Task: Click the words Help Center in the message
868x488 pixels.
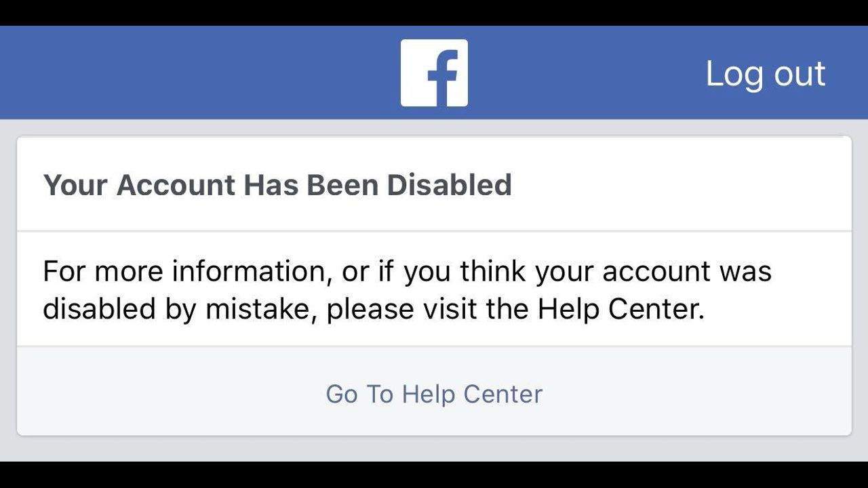Action: [620, 309]
